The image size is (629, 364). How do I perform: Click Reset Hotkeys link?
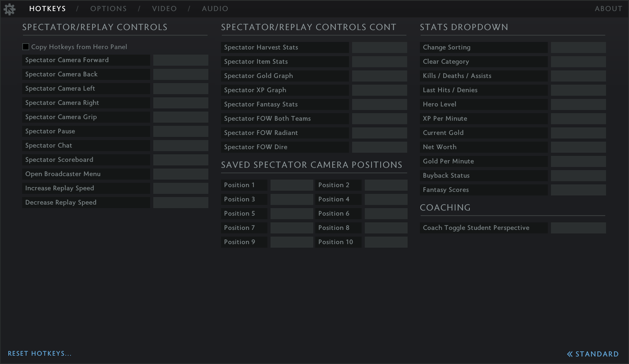[40, 353]
